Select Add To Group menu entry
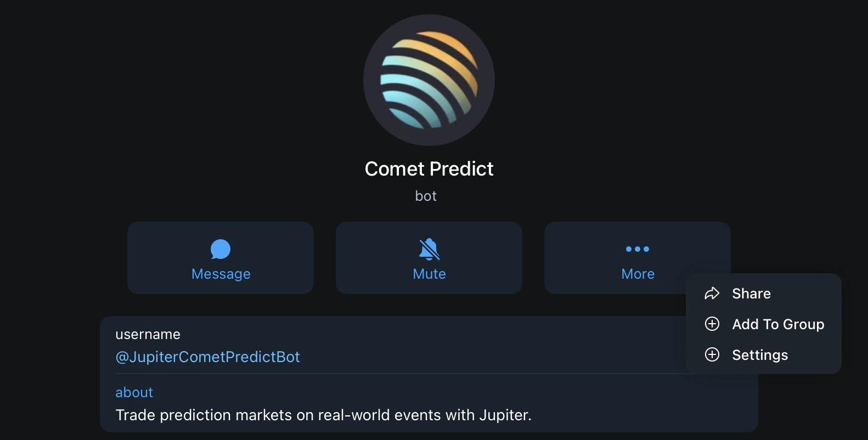Image resolution: width=868 pixels, height=440 pixels. click(778, 324)
